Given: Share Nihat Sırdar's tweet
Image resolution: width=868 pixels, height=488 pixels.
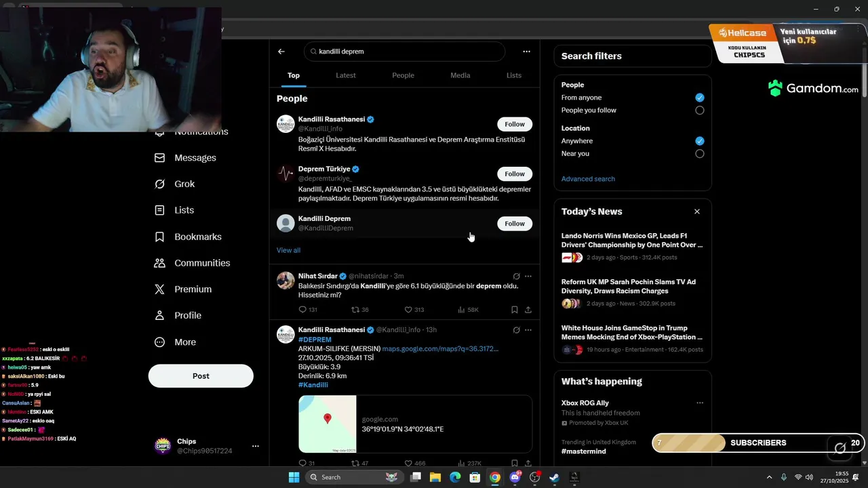Looking at the screenshot, I should pos(528,310).
